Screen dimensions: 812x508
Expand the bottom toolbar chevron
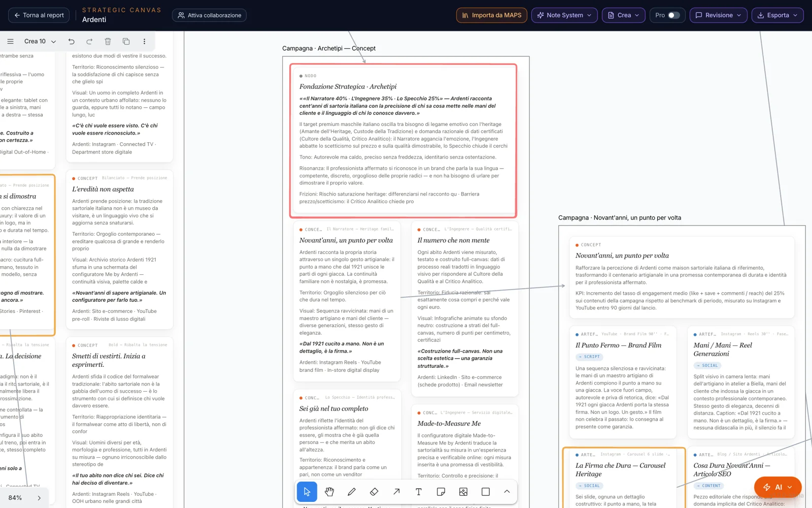tap(507, 492)
